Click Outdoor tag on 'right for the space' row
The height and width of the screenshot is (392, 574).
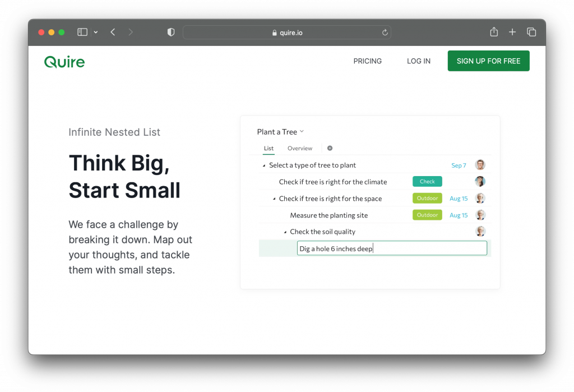(x=427, y=198)
